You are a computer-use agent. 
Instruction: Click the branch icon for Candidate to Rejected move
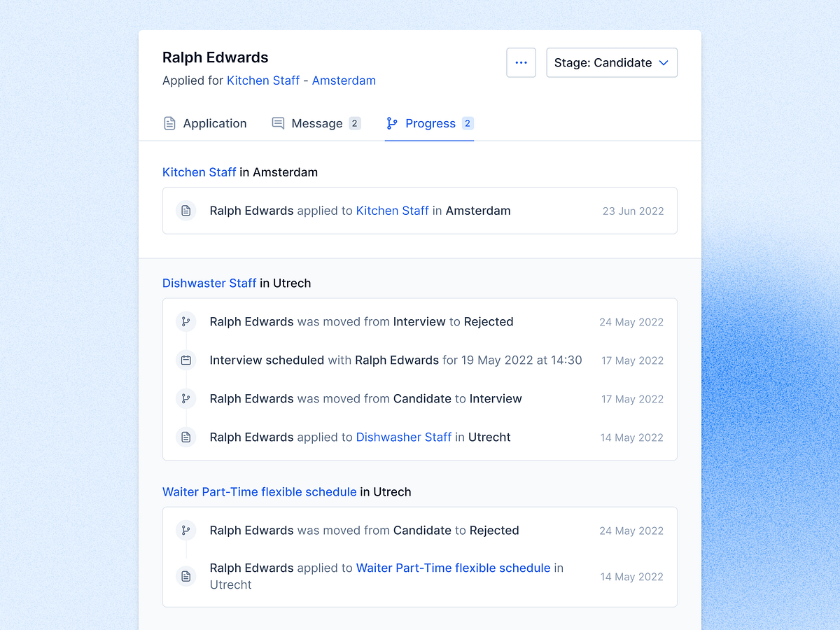point(185,530)
